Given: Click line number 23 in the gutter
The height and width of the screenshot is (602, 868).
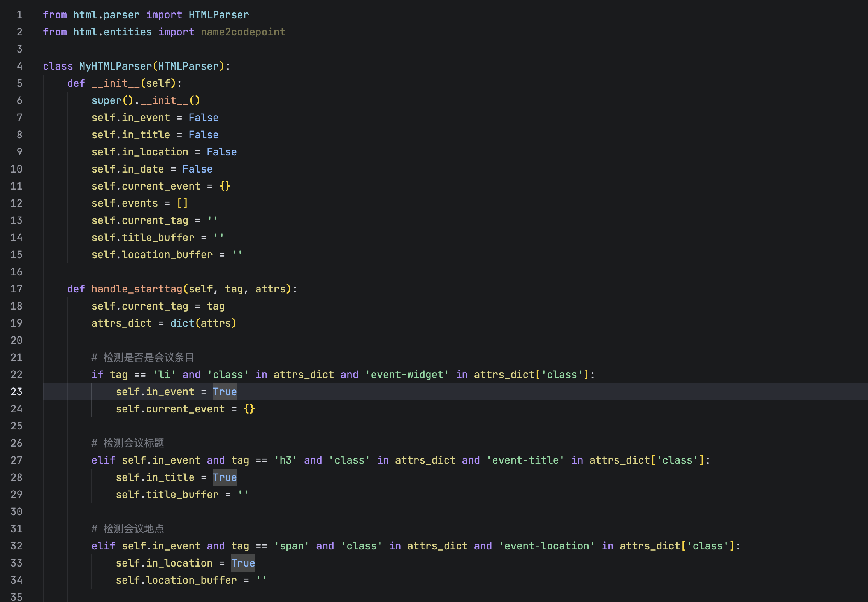Looking at the screenshot, I should [x=16, y=392].
